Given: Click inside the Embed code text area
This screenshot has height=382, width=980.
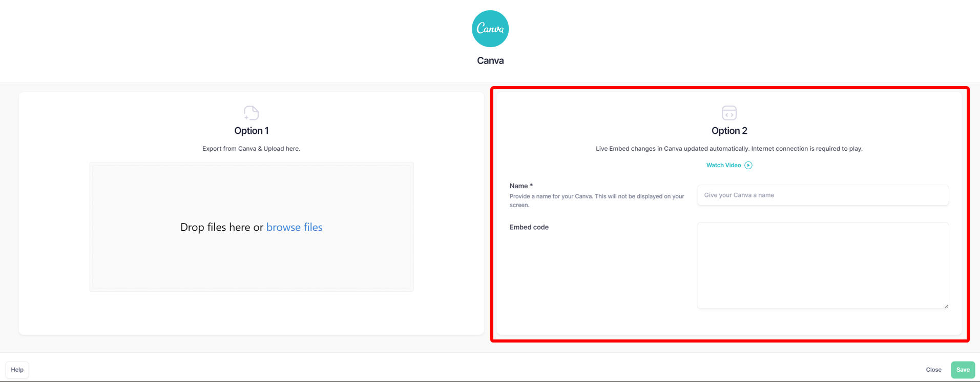Looking at the screenshot, I should 823,265.
